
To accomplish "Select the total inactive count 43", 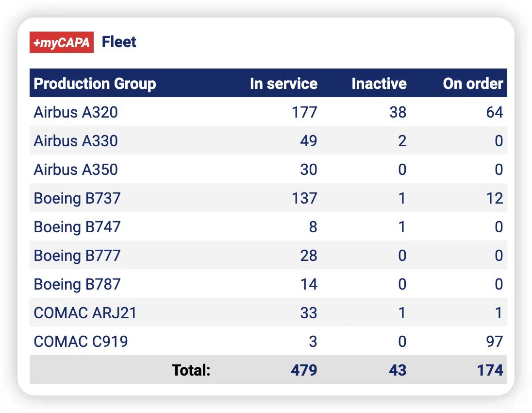I will pos(397,370).
